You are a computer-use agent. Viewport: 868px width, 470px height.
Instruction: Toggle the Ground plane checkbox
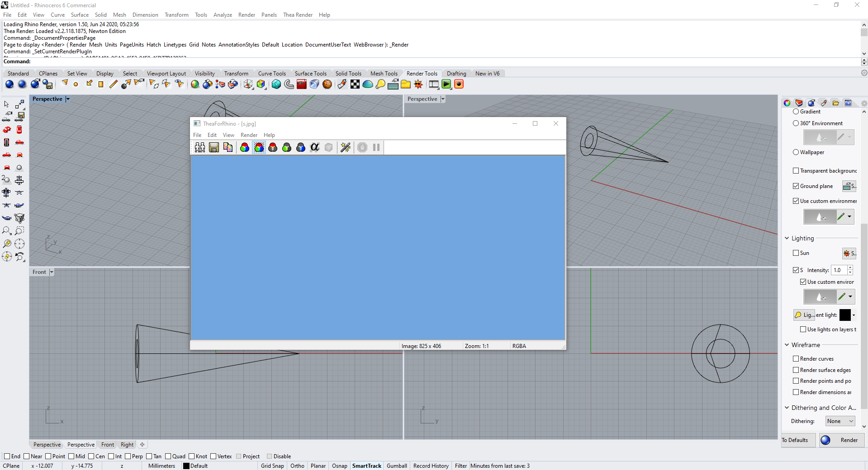(x=796, y=186)
